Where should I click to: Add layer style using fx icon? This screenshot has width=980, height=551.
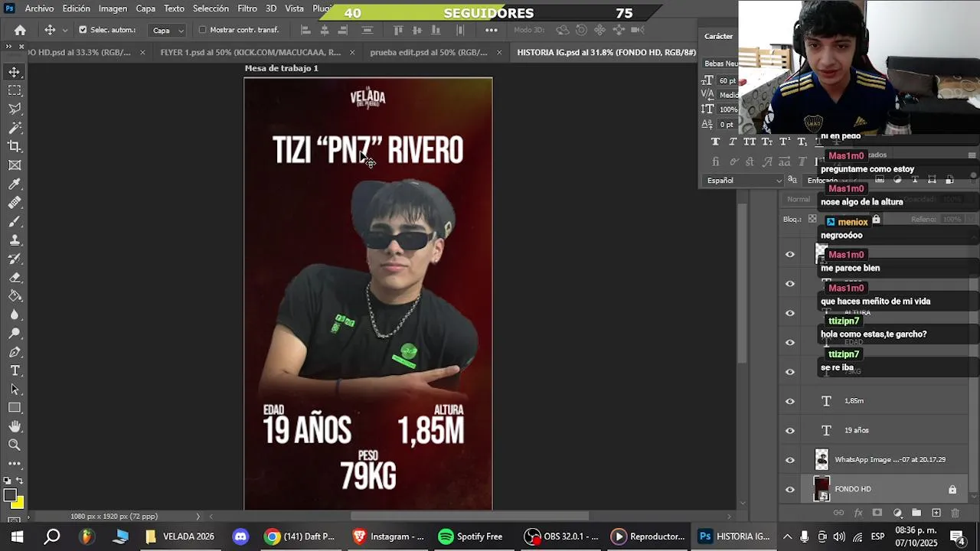858,513
